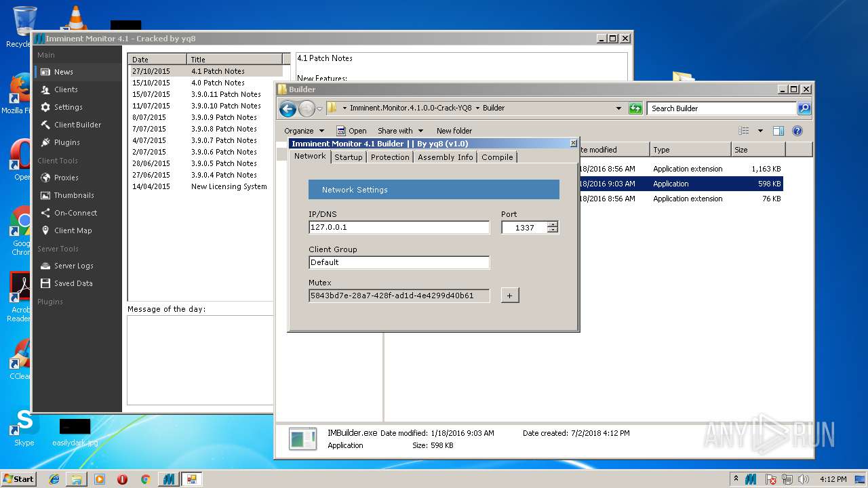Toggle the preview pane in explorer
The width and height of the screenshot is (868, 488).
tap(778, 131)
